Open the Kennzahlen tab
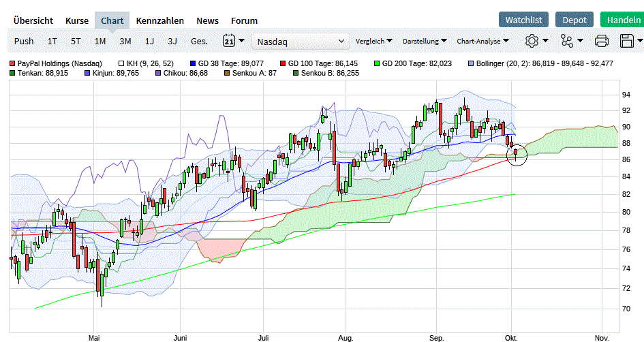 click(159, 20)
